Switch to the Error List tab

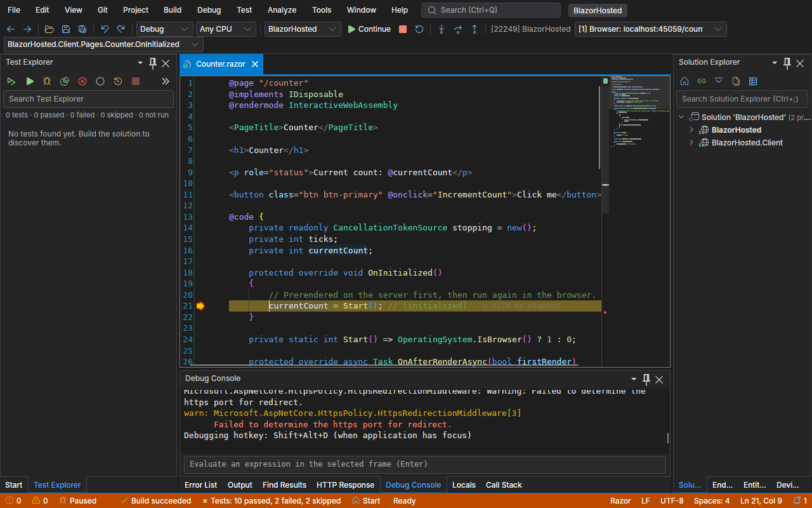pos(201,485)
